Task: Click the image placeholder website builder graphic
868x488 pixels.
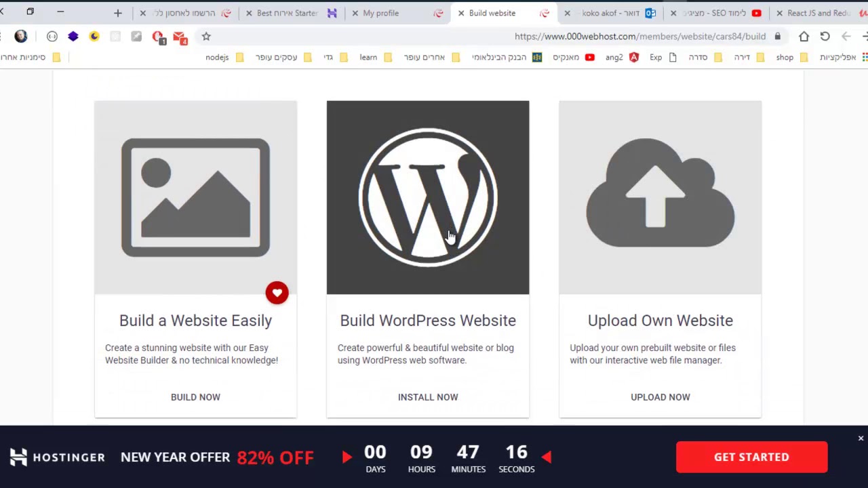Action: click(195, 197)
